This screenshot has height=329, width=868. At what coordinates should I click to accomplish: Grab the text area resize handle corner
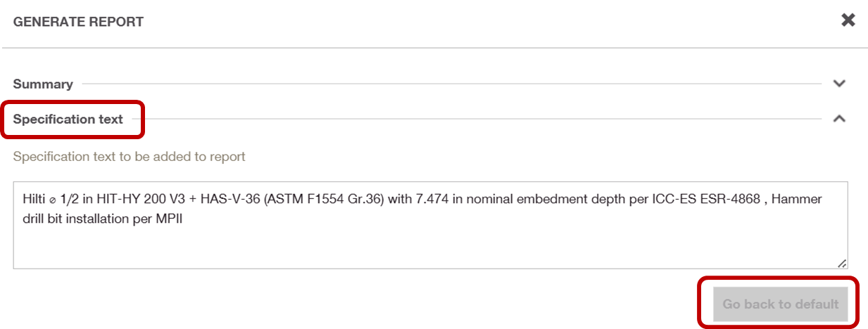click(x=842, y=263)
